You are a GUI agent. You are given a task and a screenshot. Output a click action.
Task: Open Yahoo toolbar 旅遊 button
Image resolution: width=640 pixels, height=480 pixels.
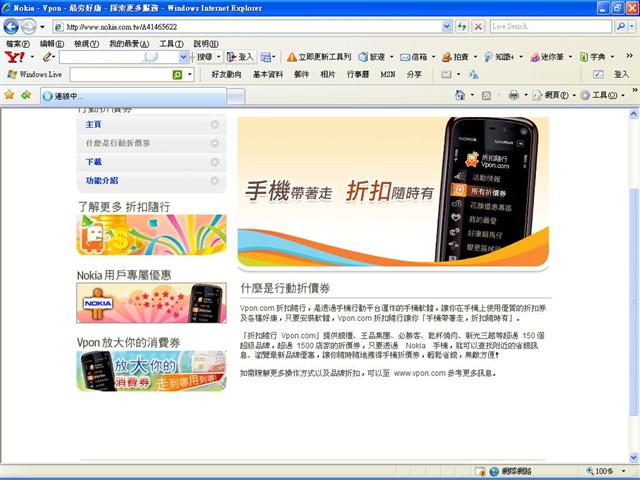coord(372,57)
